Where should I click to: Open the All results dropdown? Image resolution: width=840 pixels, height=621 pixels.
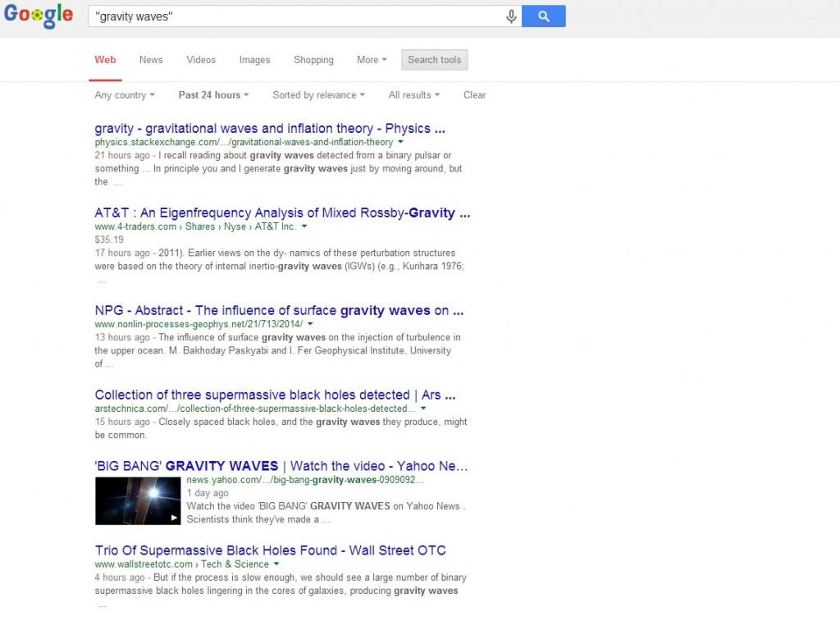tap(413, 95)
